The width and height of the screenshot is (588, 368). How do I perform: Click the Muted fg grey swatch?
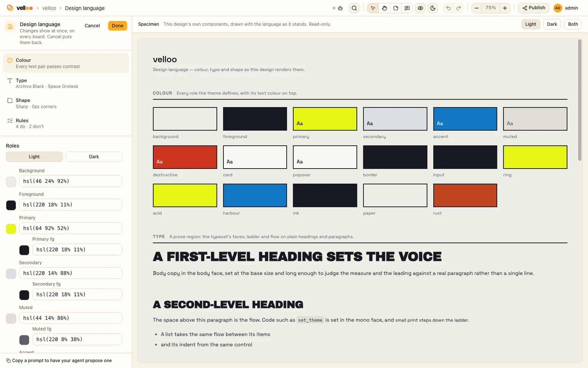click(24, 340)
